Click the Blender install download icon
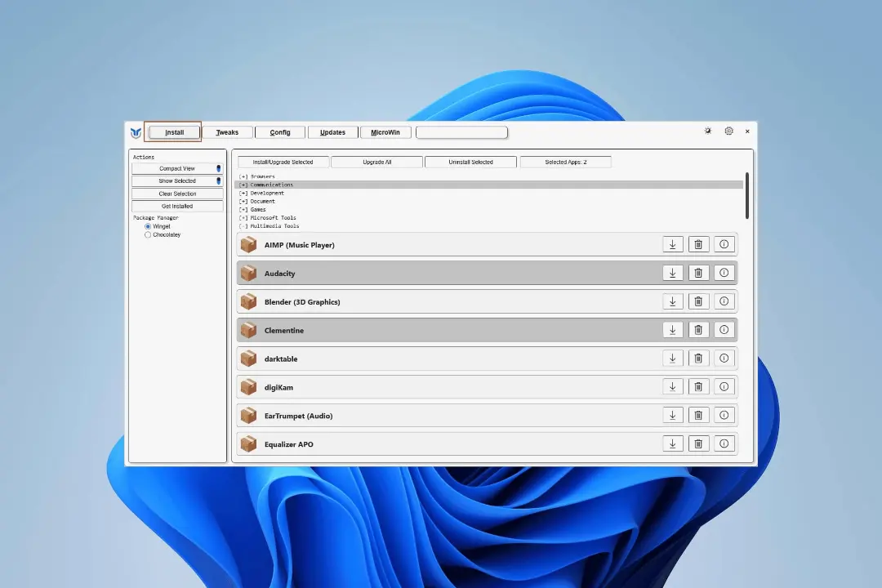 tap(672, 301)
